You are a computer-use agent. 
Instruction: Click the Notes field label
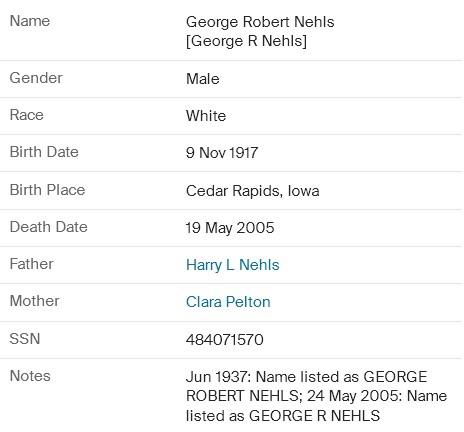[x=30, y=376]
